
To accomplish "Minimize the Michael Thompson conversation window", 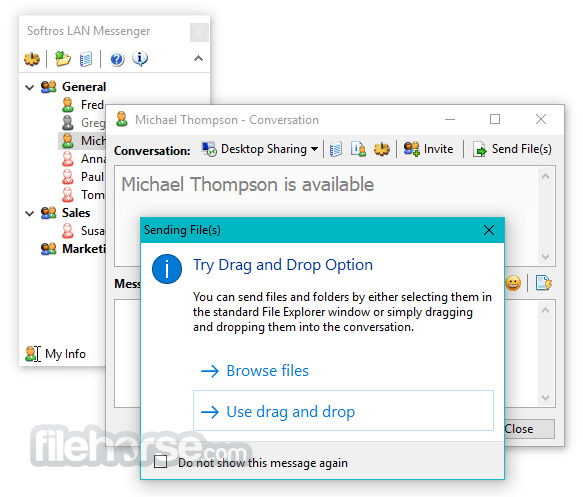I will (450, 119).
